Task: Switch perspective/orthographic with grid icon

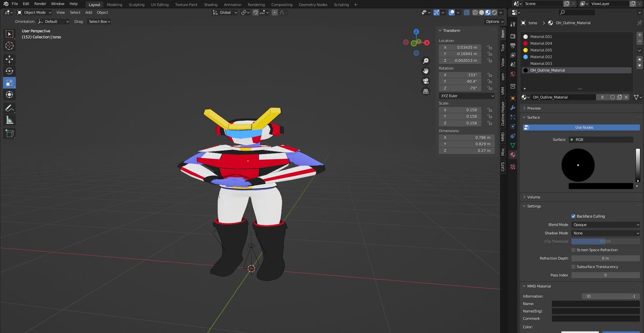Action: point(426,91)
